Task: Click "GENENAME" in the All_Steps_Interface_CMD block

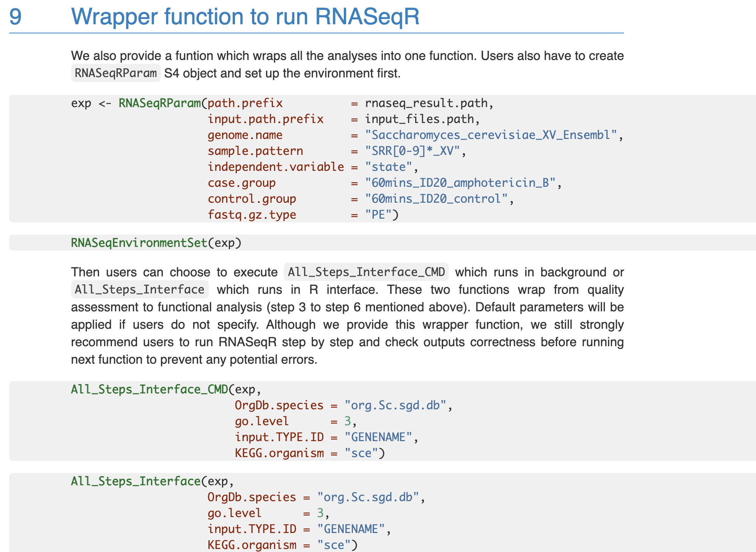Action: pyautogui.click(x=378, y=437)
